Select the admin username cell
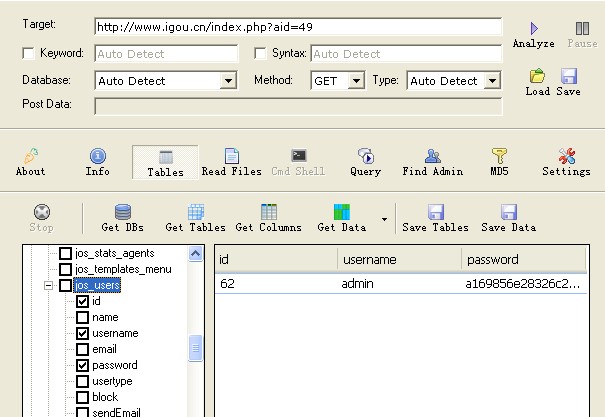Screen dimensions: 605x417 tap(357, 284)
